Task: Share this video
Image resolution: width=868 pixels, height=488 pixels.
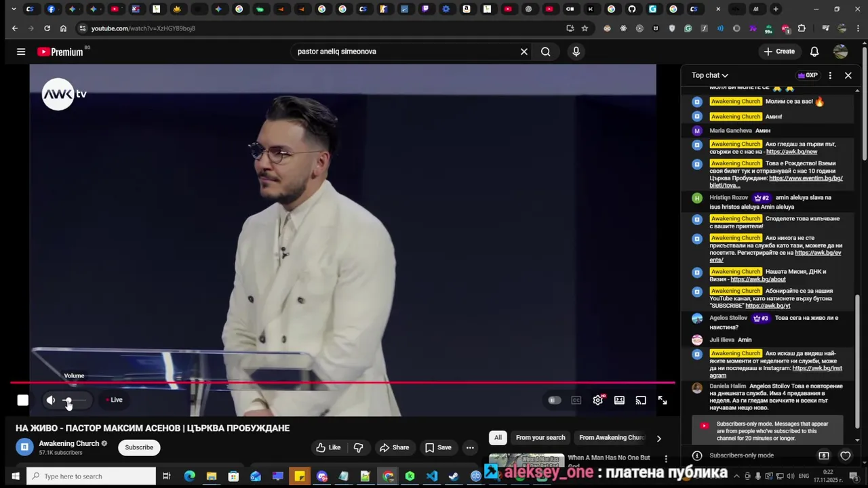Action: click(x=394, y=447)
